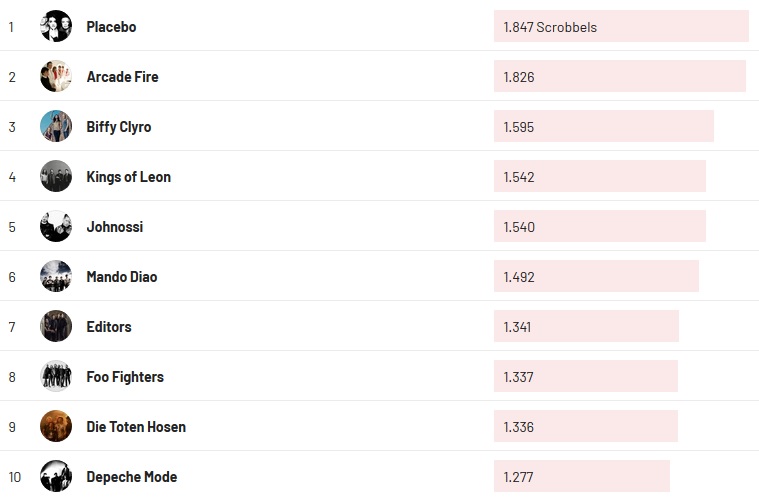This screenshot has width=759, height=500.
Task: Click the 1.847 Scrobbels bar for Placebo
Action: 620,27
